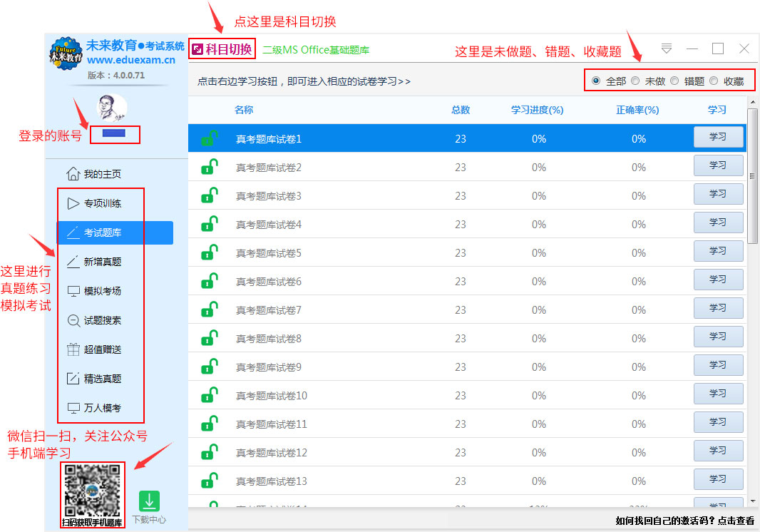
Task: Select the 错题 radio filter
Action: [x=674, y=81]
